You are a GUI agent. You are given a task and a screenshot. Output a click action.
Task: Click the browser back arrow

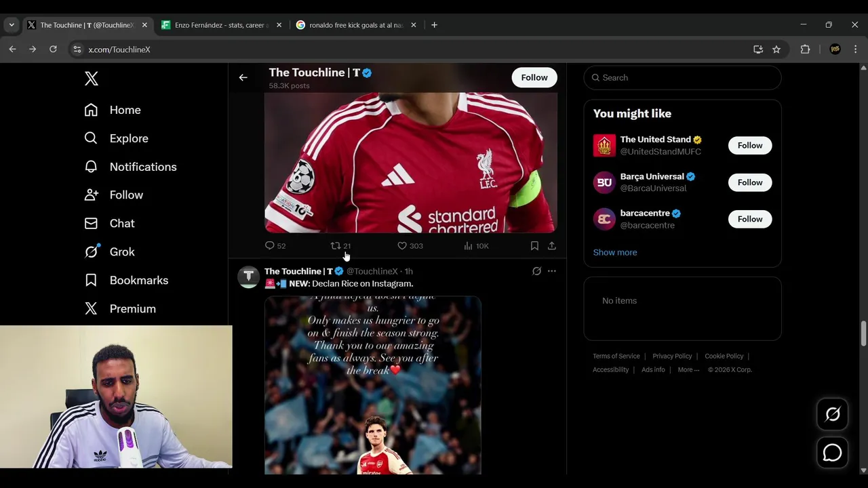[x=12, y=49]
